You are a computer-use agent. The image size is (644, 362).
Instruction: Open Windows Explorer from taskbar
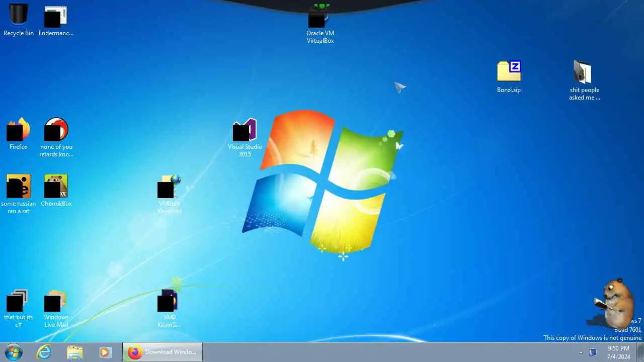(74, 352)
